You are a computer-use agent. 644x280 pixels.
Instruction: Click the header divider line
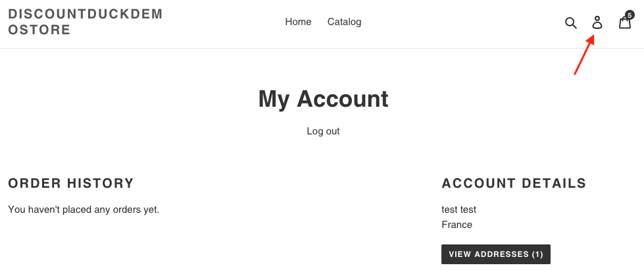pyautogui.click(x=322, y=48)
